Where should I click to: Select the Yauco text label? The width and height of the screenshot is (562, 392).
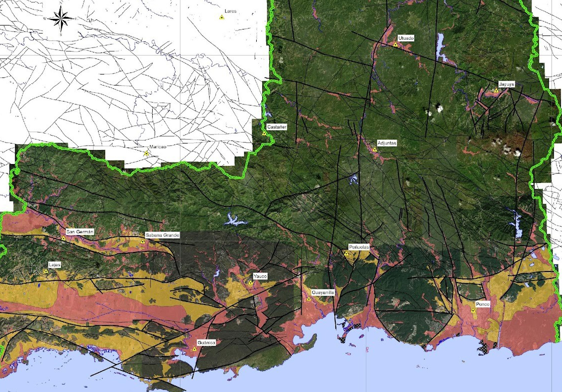pyautogui.click(x=260, y=276)
